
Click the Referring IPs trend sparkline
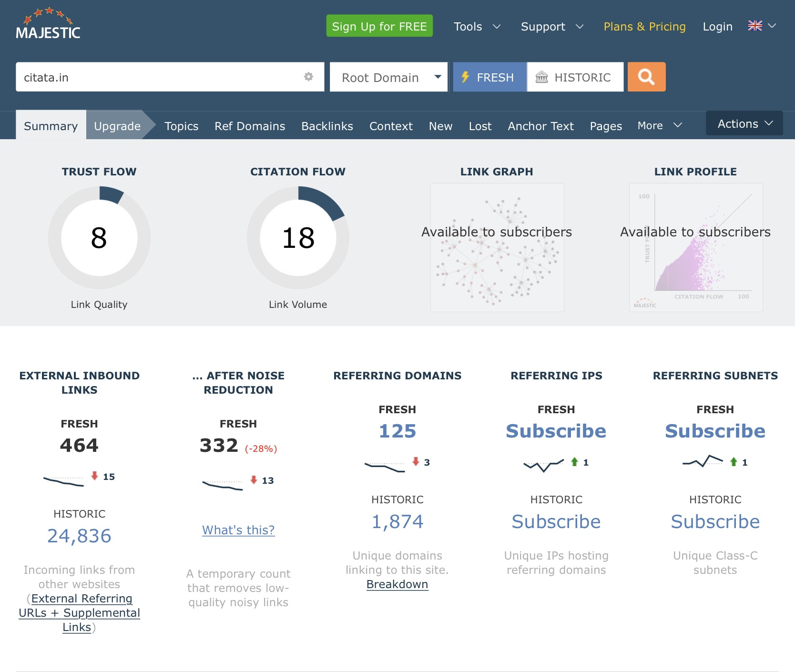tap(544, 465)
